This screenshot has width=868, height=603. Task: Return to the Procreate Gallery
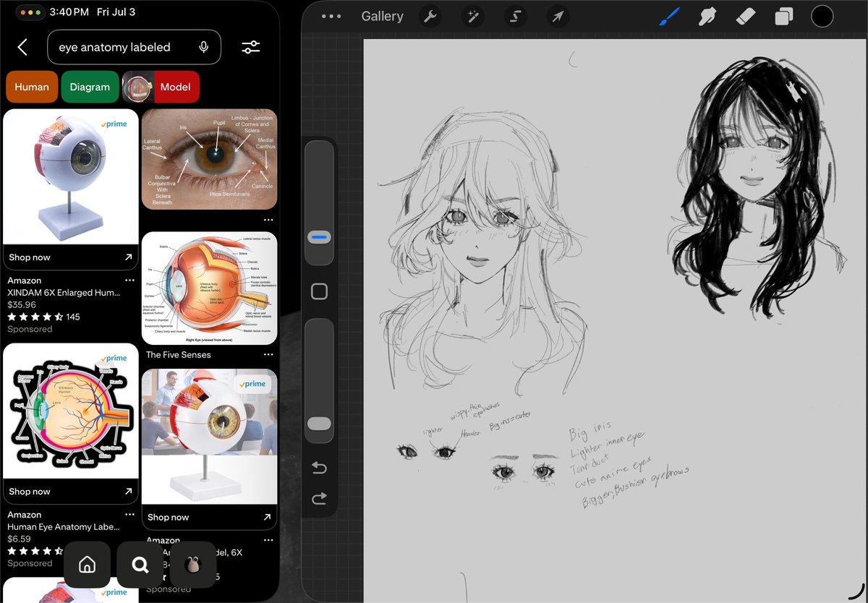tap(382, 16)
